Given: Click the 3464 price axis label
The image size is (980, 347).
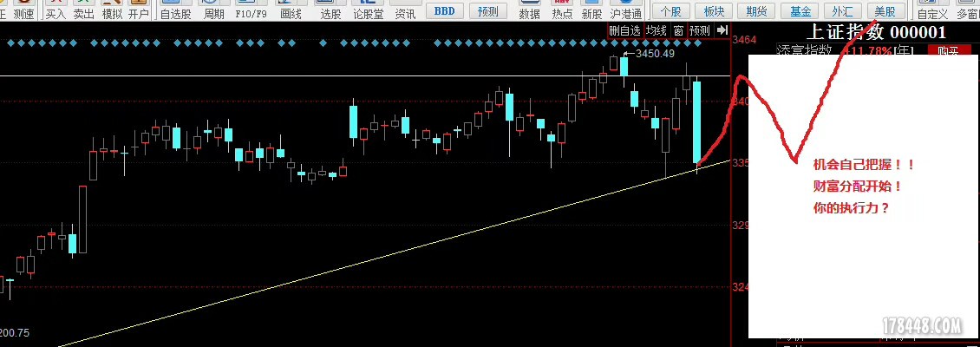Looking at the screenshot, I should pos(744,39).
